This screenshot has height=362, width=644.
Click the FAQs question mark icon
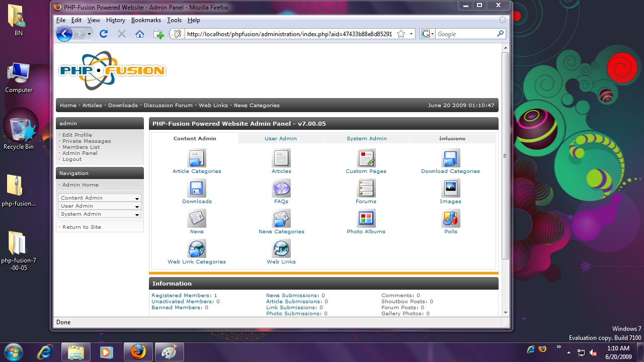281,189
